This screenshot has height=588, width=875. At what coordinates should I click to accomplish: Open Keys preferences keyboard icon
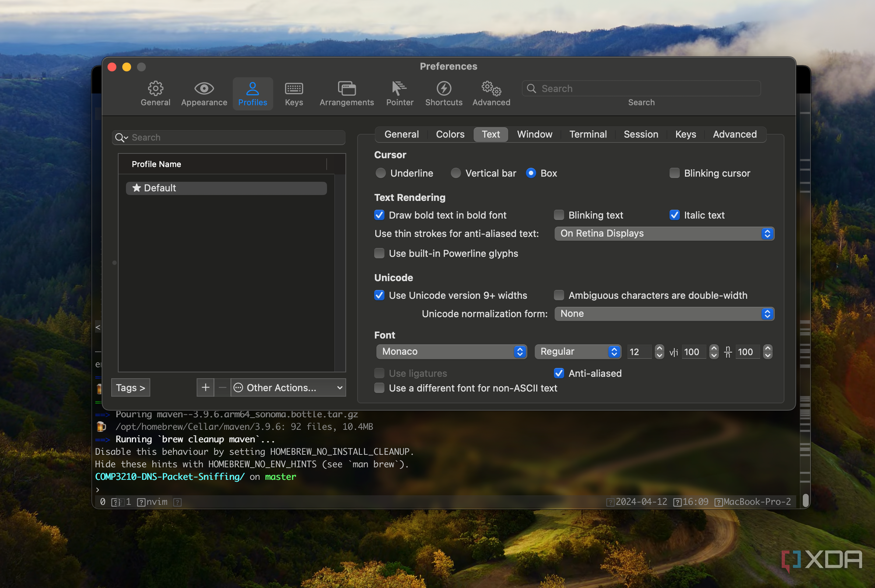(x=294, y=89)
